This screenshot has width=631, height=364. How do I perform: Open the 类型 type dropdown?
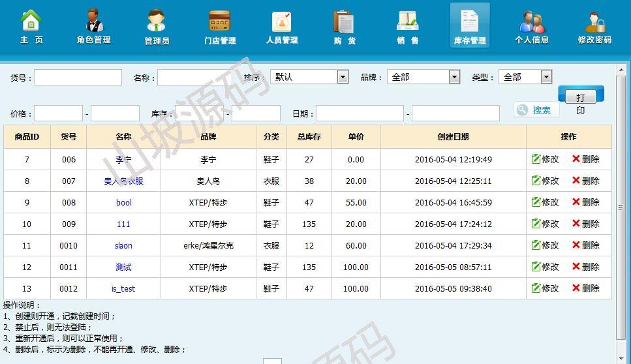click(x=525, y=77)
